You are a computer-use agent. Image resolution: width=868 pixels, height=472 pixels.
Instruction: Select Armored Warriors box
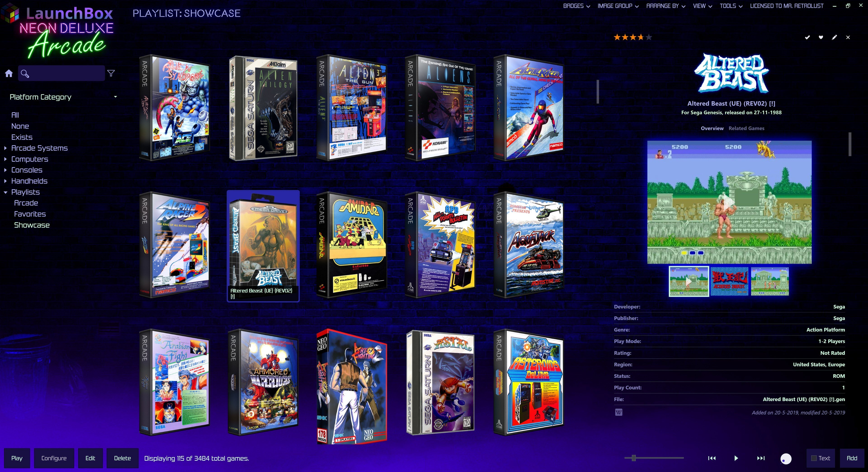click(263, 382)
